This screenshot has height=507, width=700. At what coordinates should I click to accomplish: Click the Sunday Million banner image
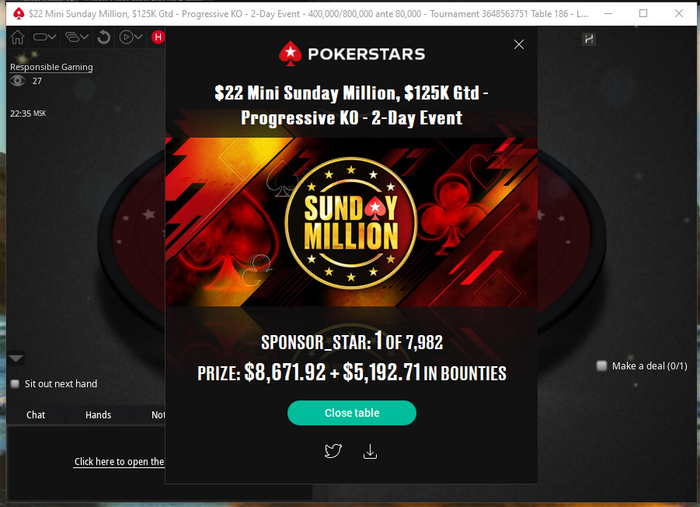click(351, 222)
